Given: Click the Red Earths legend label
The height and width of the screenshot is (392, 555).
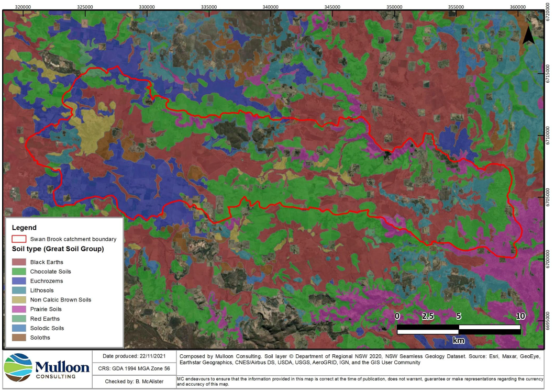Looking at the screenshot, I should click(x=45, y=319).
